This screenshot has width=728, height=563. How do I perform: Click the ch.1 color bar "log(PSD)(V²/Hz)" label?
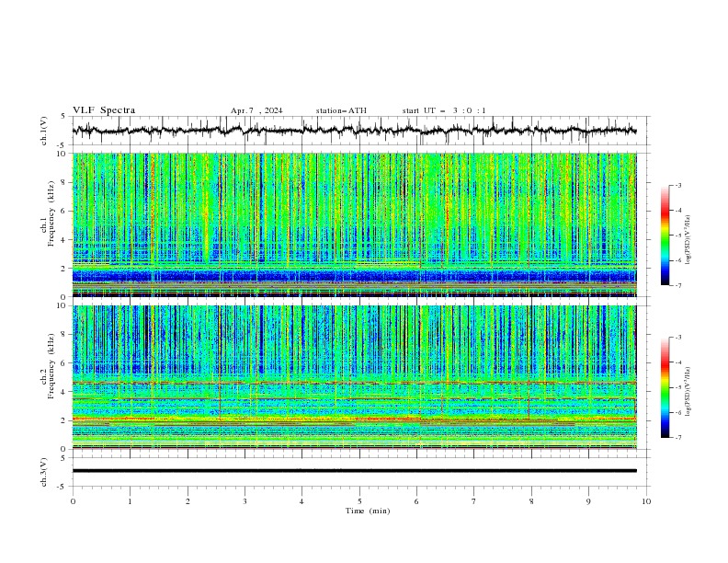pos(688,240)
